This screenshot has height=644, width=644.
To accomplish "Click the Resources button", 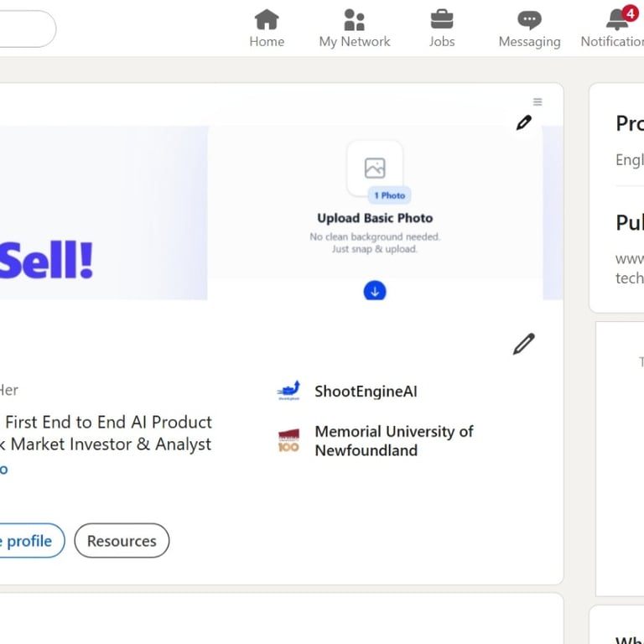I will pos(122,541).
